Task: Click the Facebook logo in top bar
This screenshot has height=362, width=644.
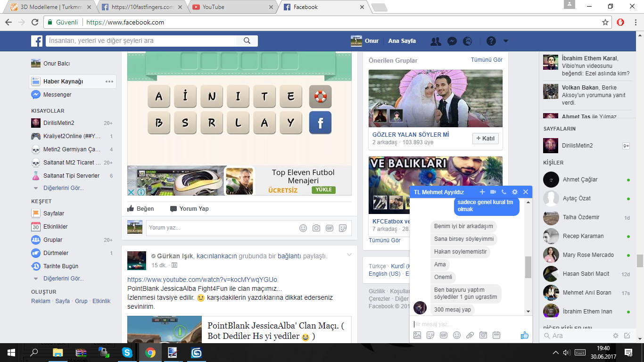Action: [37, 41]
